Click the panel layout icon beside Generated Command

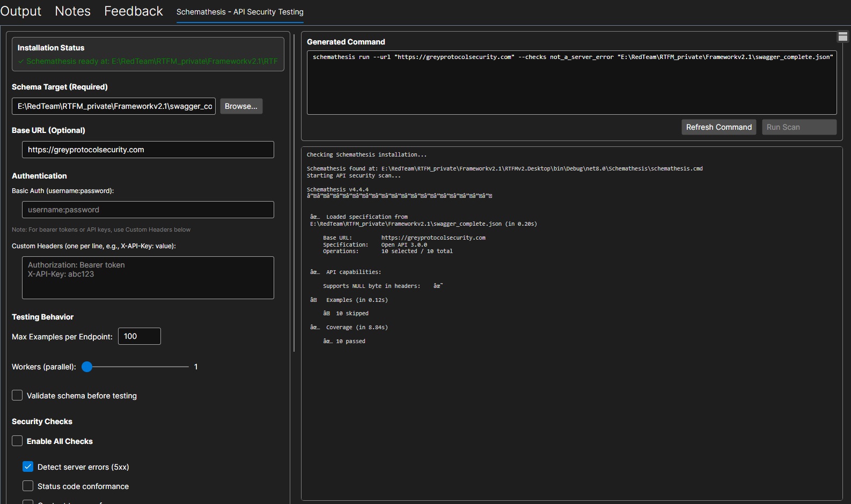[843, 36]
